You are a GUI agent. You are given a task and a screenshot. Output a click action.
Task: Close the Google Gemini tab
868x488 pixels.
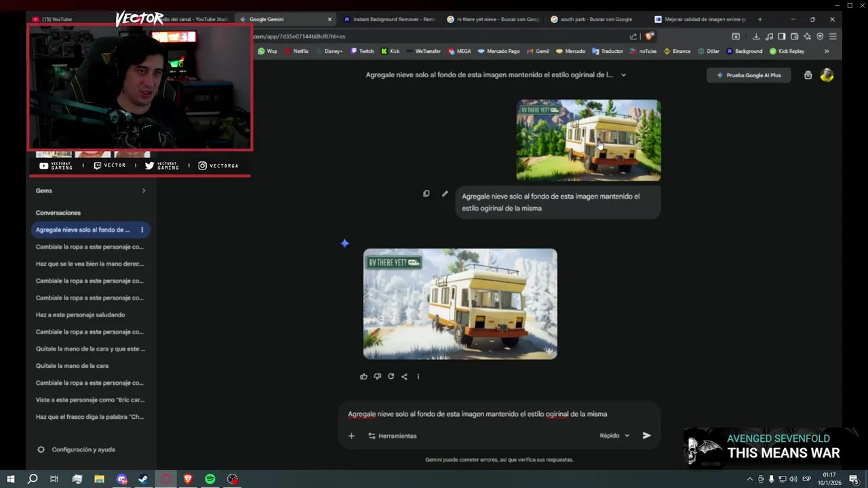pyautogui.click(x=330, y=19)
